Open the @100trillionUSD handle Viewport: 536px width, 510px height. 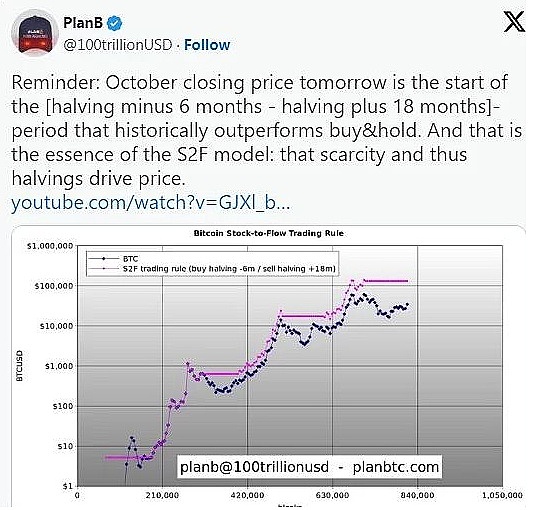[x=118, y=45]
